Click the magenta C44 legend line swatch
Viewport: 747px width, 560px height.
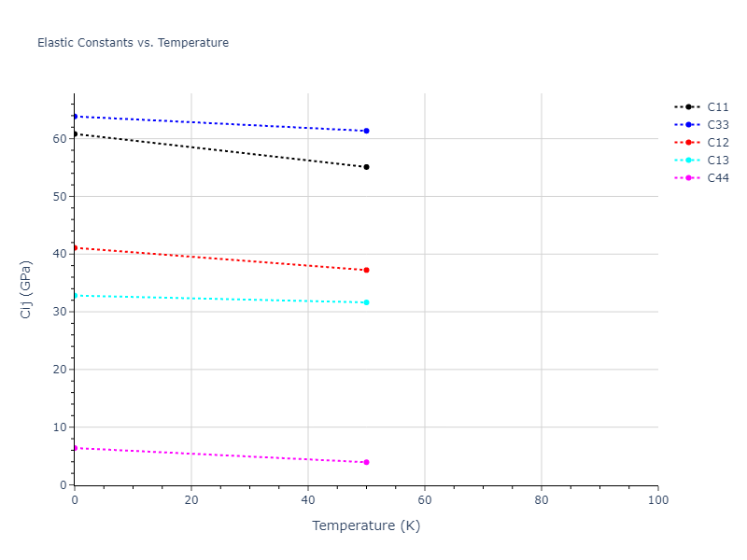pyautogui.click(x=688, y=178)
